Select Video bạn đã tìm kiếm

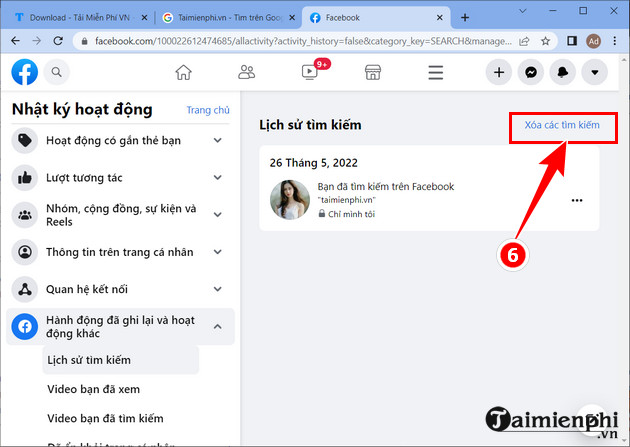[x=105, y=418]
